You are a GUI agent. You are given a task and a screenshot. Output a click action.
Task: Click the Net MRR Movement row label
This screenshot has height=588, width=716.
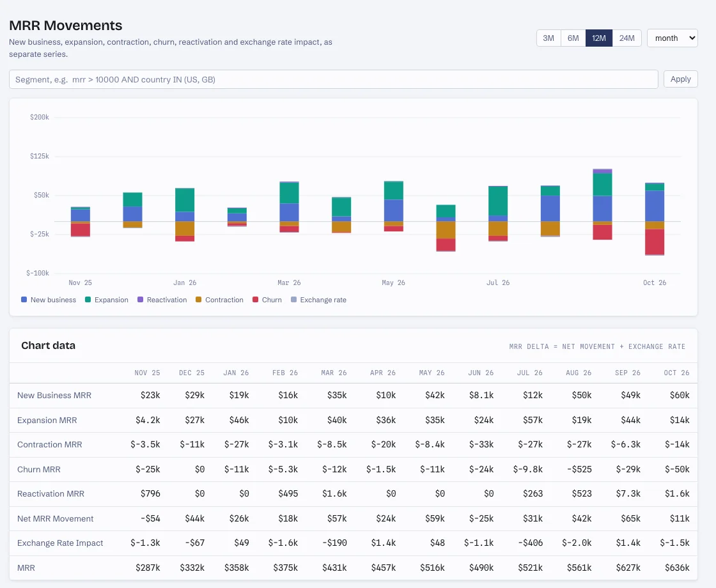coord(55,518)
